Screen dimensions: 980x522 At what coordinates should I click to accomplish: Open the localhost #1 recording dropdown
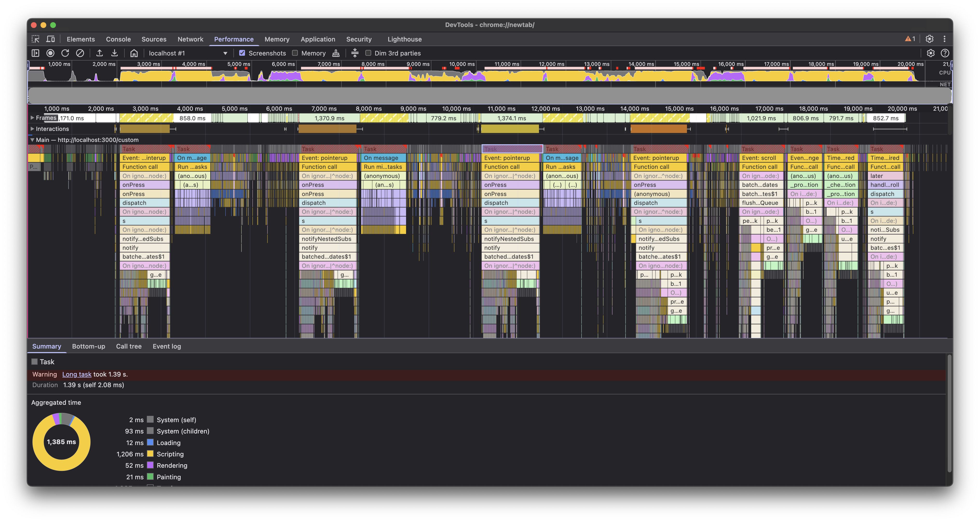click(x=188, y=53)
